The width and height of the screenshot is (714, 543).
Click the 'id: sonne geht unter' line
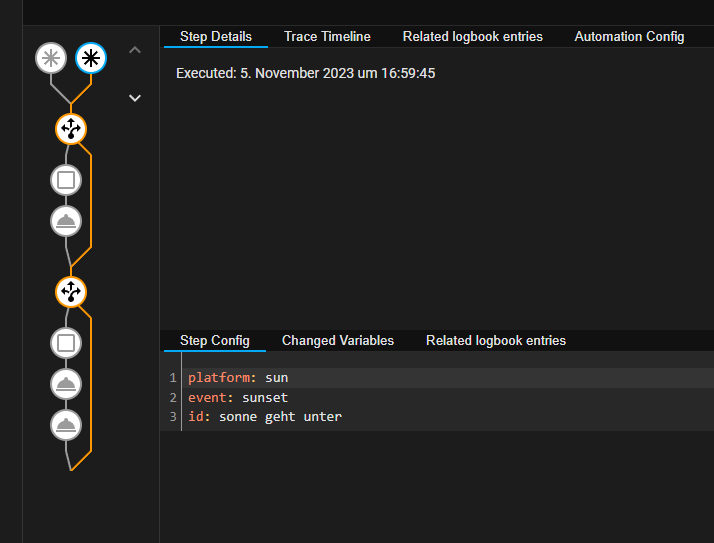[x=264, y=416]
